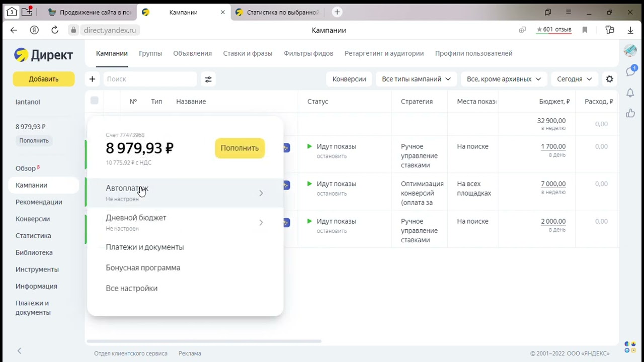This screenshot has height=362, width=644.
Task: Close the Кампании browser tab
Action: coord(223,12)
